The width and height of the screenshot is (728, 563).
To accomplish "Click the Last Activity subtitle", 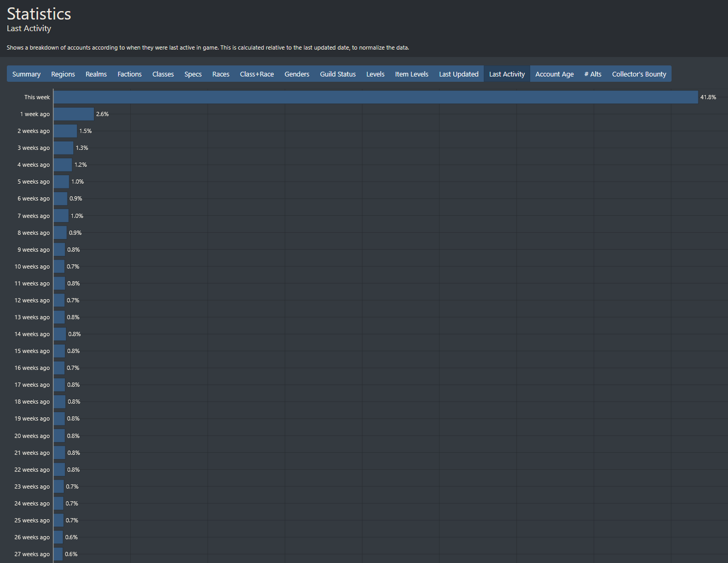I will tap(29, 28).
